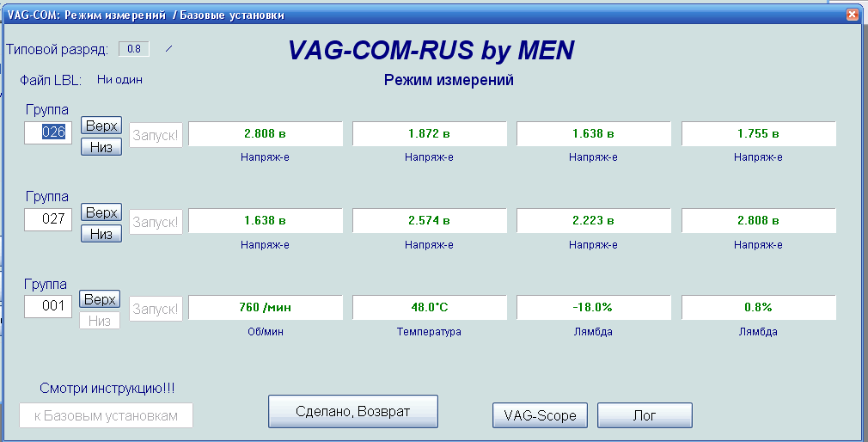Image resolution: width=868 pixels, height=442 pixels.
Task: Click the 2.808 в value in group 026
Action: pos(266,134)
